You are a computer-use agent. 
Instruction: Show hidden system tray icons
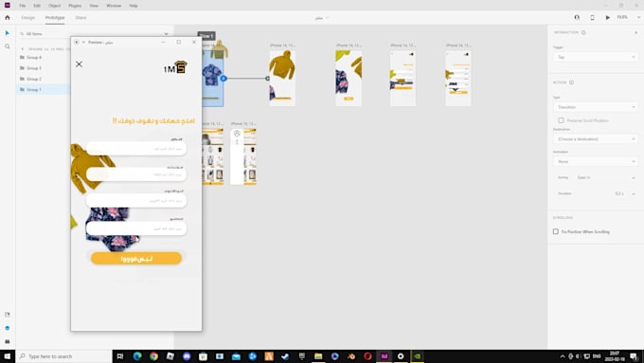563,356
